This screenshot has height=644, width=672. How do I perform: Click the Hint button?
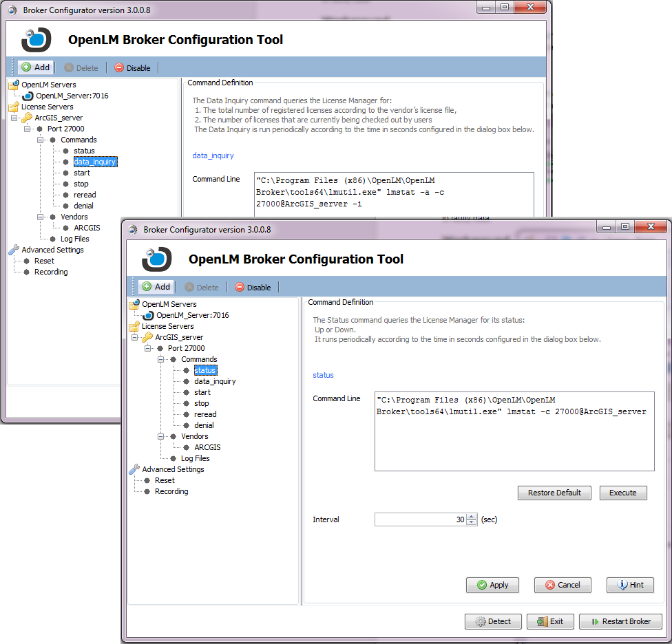click(x=630, y=585)
